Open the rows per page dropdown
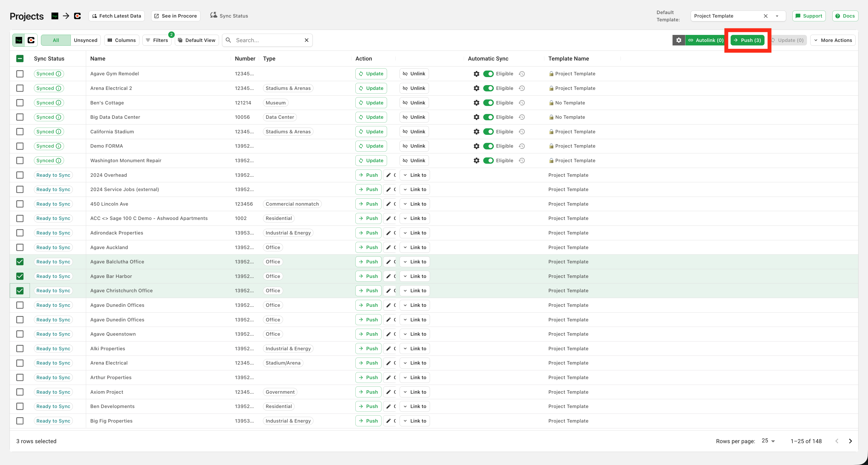This screenshot has height=465, width=868. (x=769, y=441)
